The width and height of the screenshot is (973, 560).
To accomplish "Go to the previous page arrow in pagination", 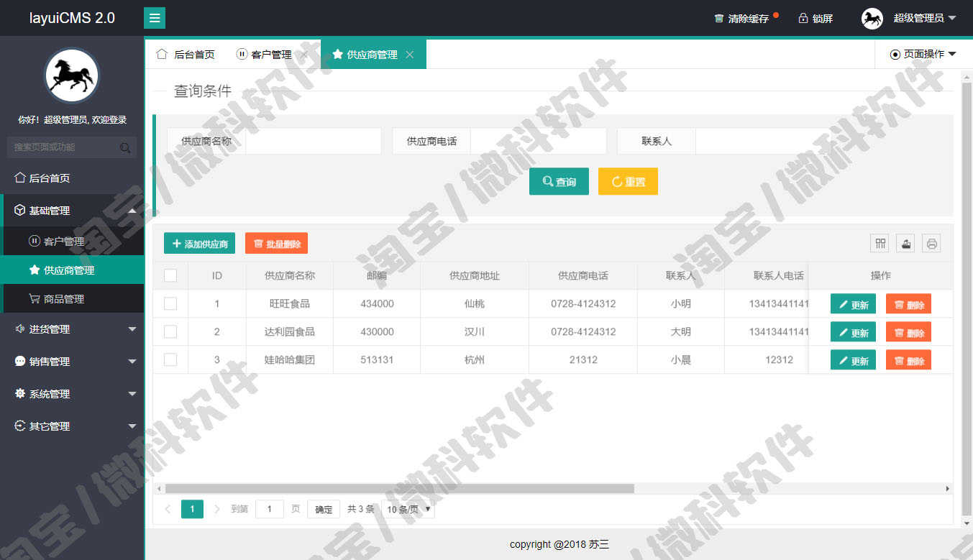I will click(168, 509).
